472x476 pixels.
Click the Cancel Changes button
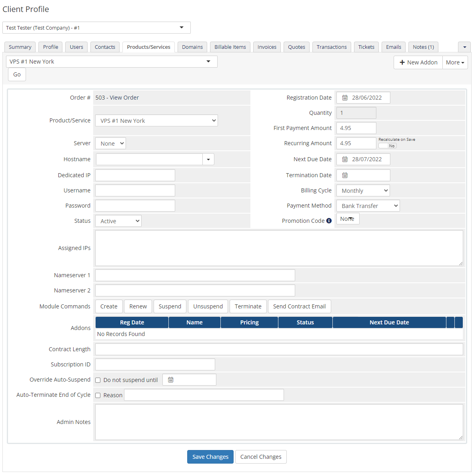pos(261,457)
